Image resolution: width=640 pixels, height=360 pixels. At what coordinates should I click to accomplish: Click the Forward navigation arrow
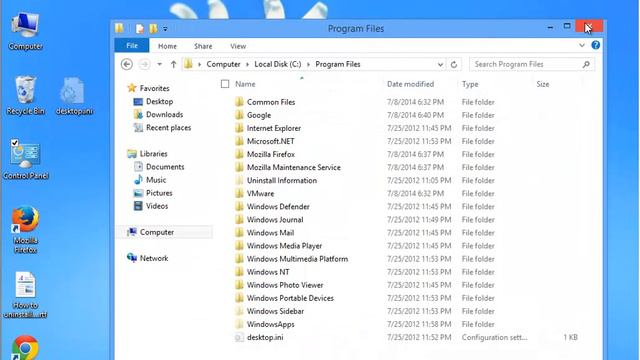click(144, 64)
